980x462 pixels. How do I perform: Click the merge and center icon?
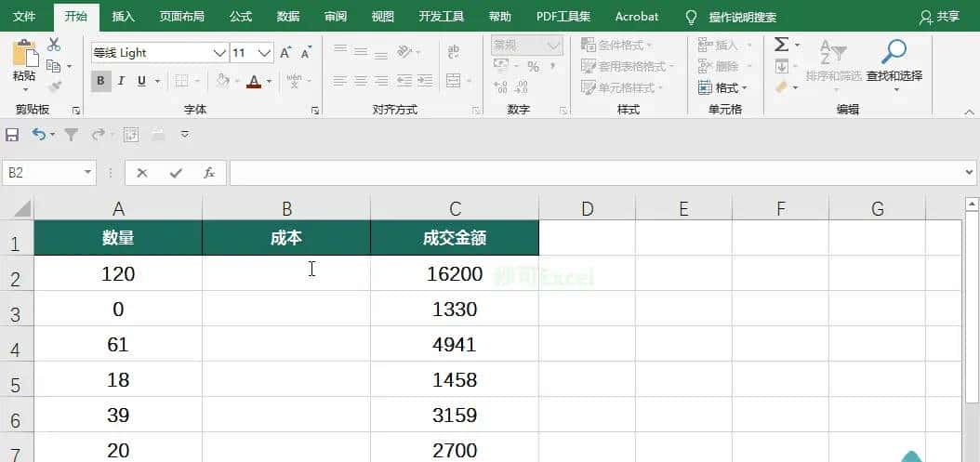pyautogui.click(x=453, y=81)
